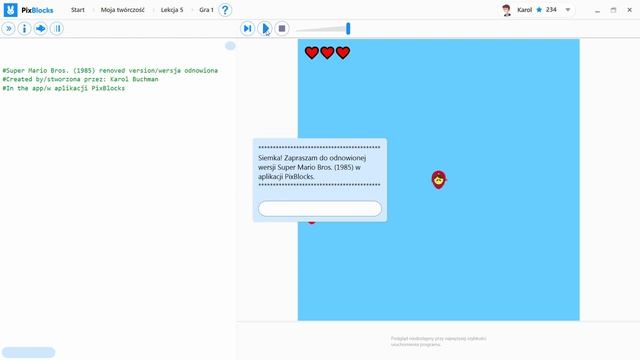Screen dimensions: 640x360
Task: Adjust the execution speed slider handle
Action: point(348,29)
